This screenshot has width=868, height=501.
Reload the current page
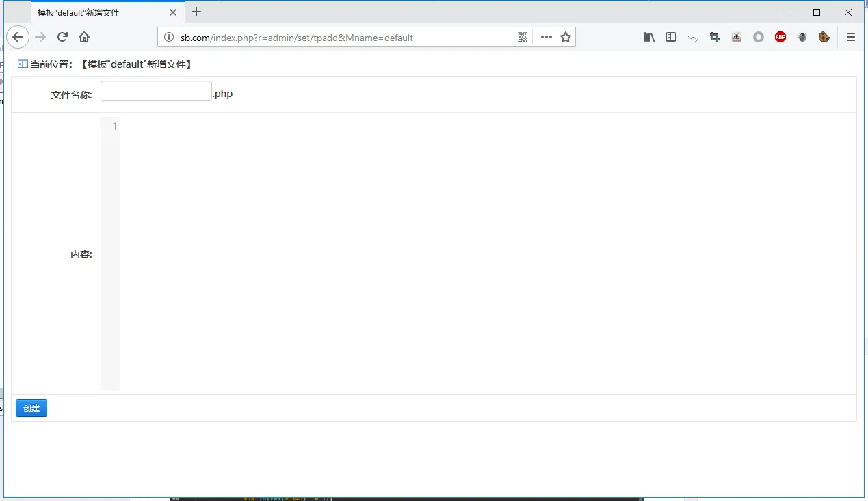pyautogui.click(x=62, y=38)
